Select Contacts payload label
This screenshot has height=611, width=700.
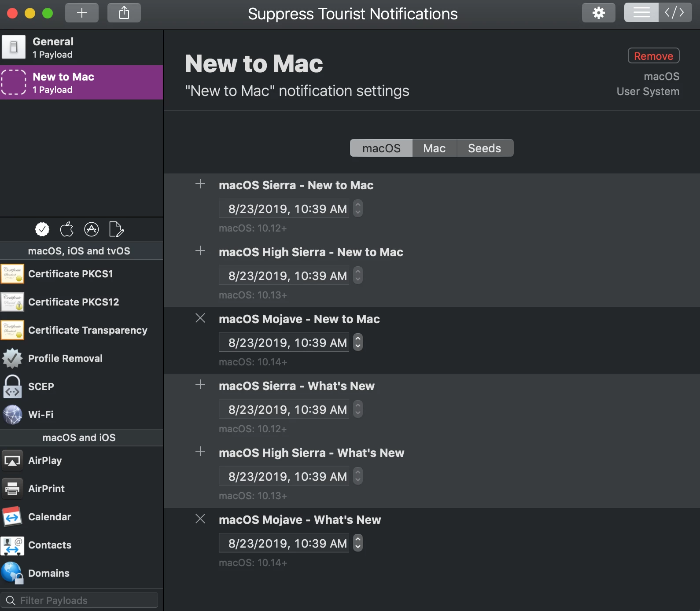tap(50, 545)
